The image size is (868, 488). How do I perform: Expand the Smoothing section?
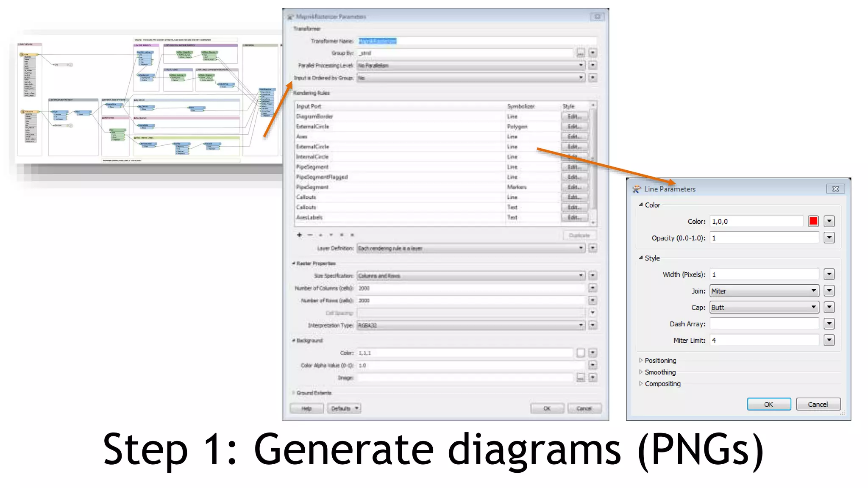641,372
